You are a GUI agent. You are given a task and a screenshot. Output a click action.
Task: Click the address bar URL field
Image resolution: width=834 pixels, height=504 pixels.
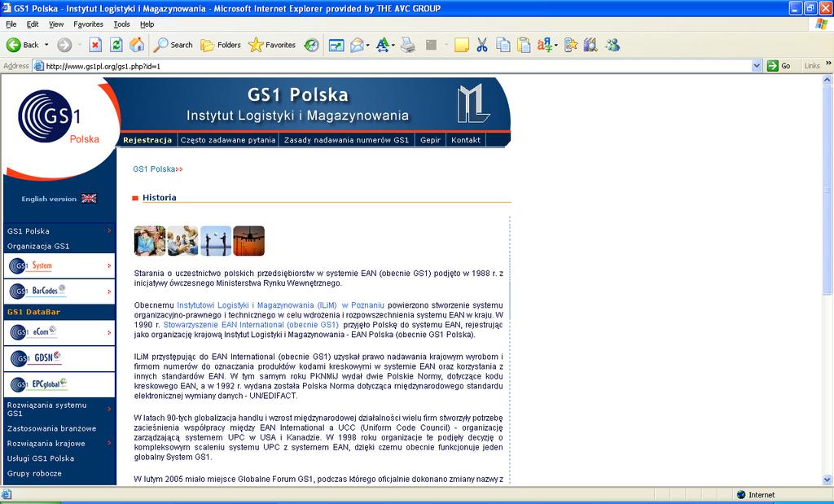[397, 66]
